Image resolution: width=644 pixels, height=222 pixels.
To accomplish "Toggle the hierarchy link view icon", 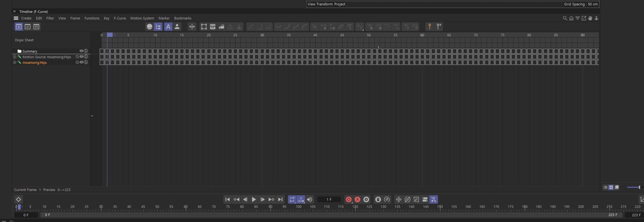I will click(158, 27).
